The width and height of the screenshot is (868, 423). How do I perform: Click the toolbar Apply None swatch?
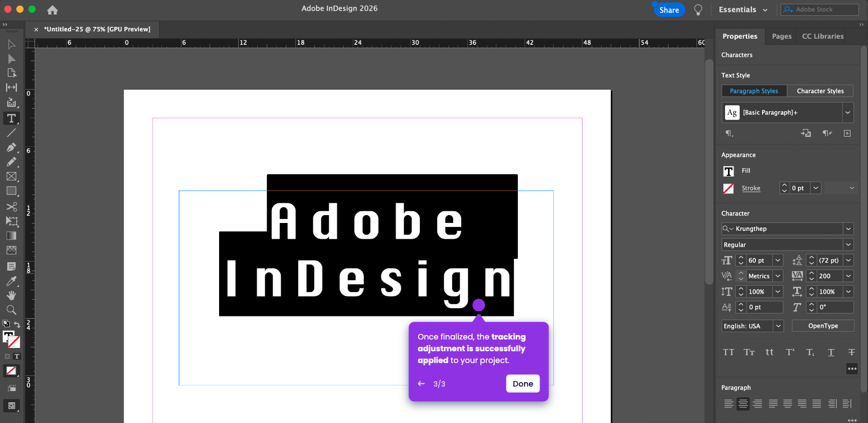pyautogui.click(x=11, y=370)
